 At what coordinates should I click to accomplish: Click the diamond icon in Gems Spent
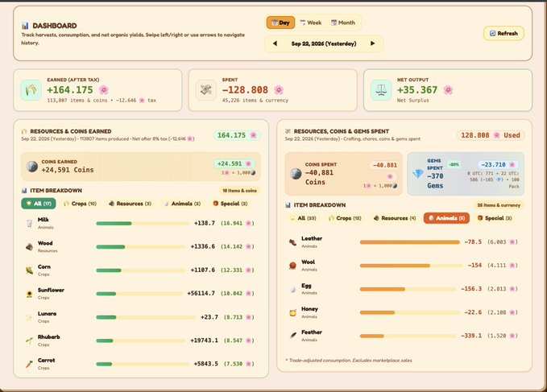click(417, 174)
